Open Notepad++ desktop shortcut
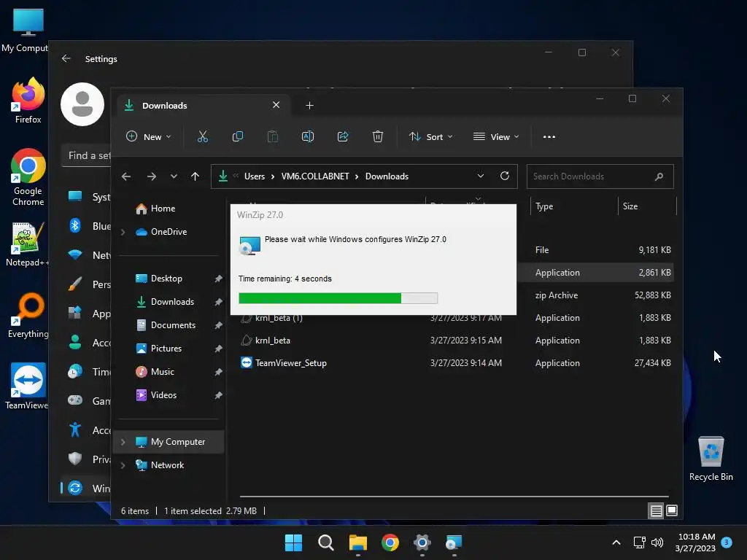Viewport: 747px width, 560px height. (x=28, y=244)
